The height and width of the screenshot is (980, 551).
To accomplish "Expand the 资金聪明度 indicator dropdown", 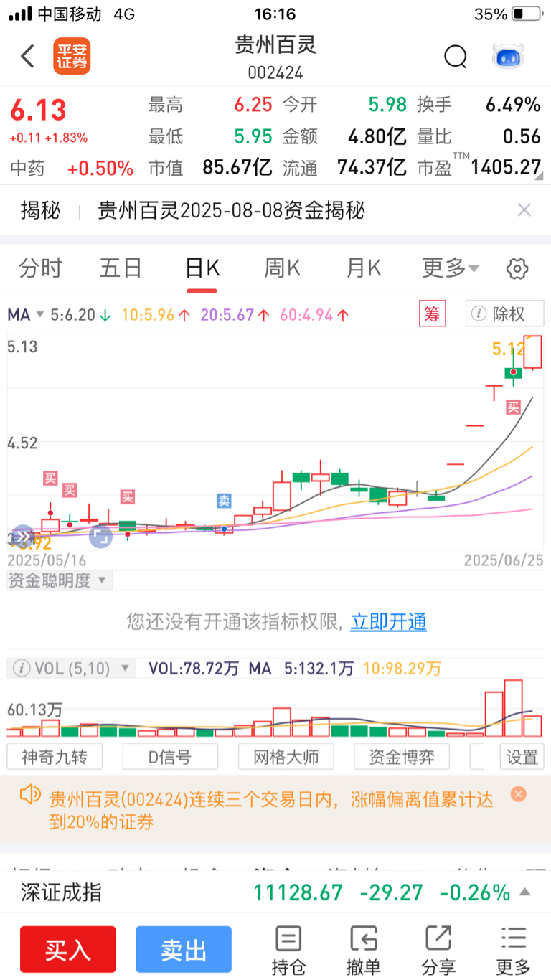I will 58,580.
